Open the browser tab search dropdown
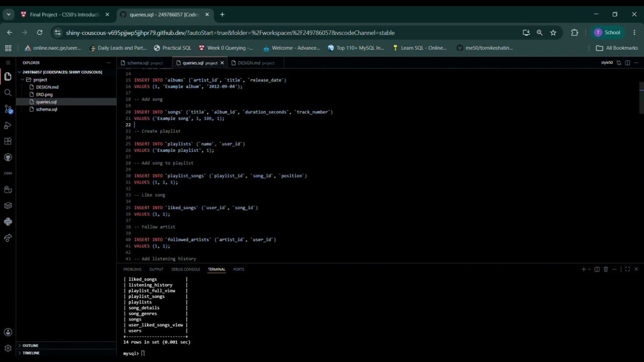 coord(9,15)
